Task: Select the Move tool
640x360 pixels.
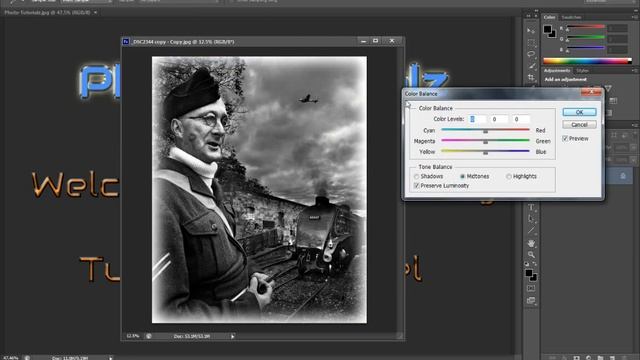Action: (531, 31)
